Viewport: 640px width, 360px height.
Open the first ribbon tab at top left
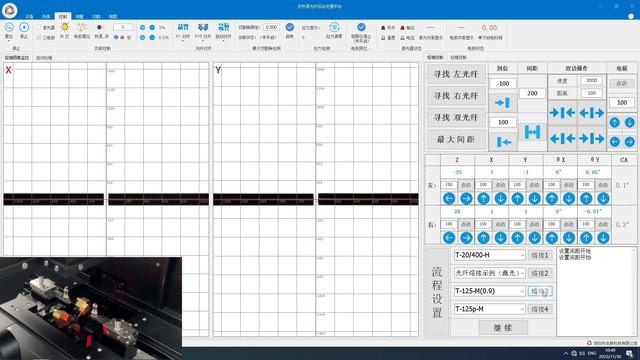(x=29, y=16)
